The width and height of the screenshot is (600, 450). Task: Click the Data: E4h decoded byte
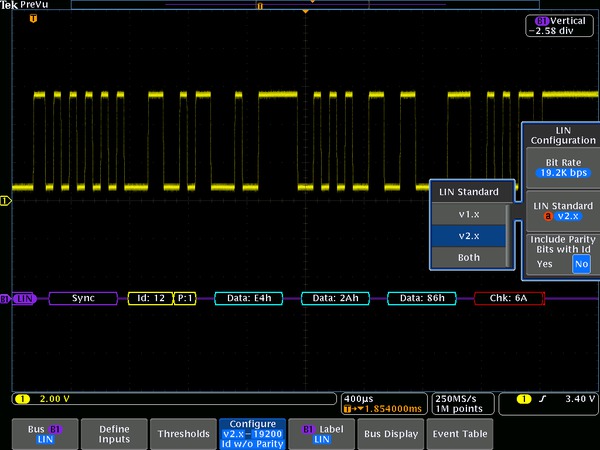click(250, 298)
